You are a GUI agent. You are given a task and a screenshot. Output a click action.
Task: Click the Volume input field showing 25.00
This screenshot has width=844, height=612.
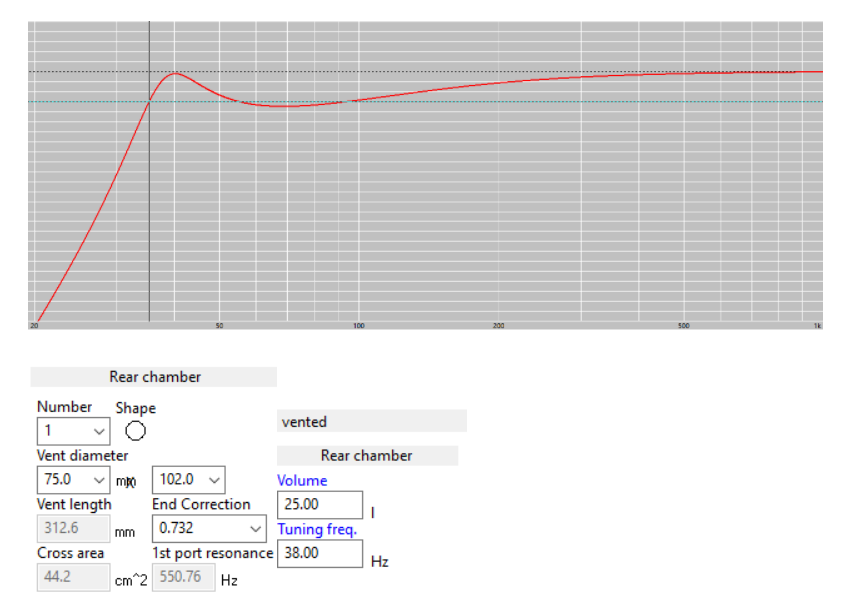pyautogui.click(x=319, y=505)
